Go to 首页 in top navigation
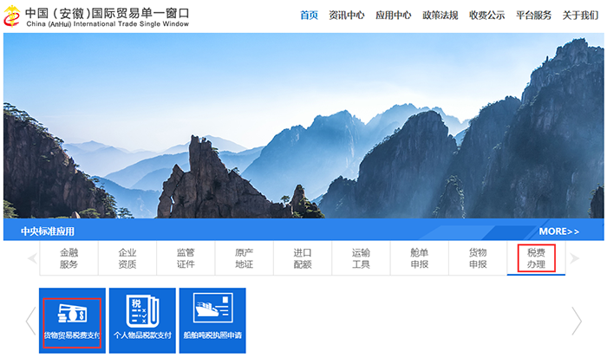Image resolution: width=607 pixels, height=364 pixels. tap(309, 16)
